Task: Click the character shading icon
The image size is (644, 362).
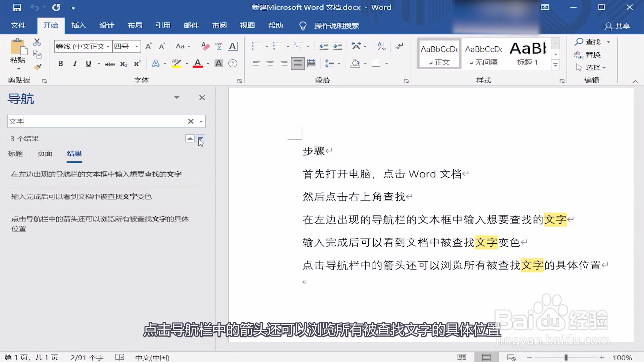Action: (x=219, y=63)
